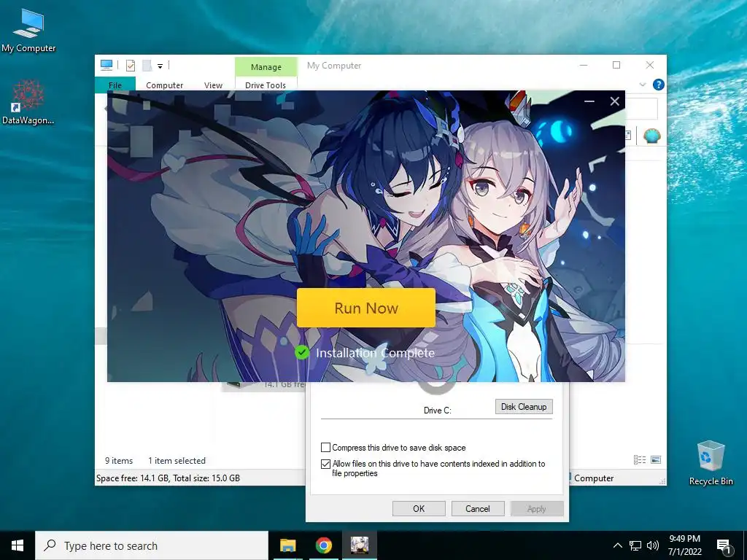Image resolution: width=747 pixels, height=560 pixels.
Task: Open the network tray icon
Action: tap(635, 545)
